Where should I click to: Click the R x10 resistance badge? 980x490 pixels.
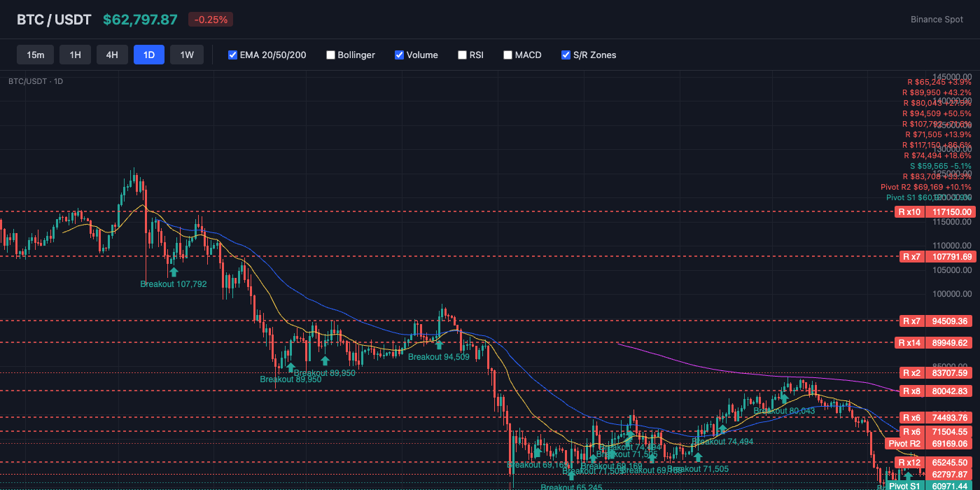pyautogui.click(x=909, y=211)
